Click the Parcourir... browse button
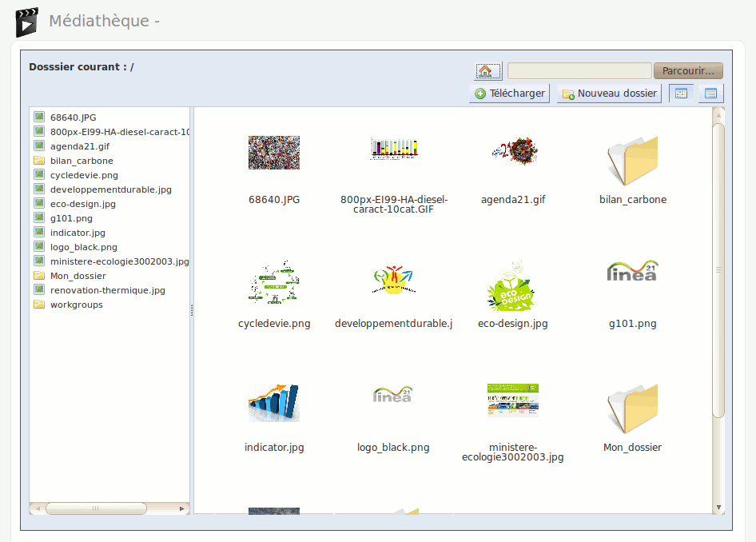 688,71
